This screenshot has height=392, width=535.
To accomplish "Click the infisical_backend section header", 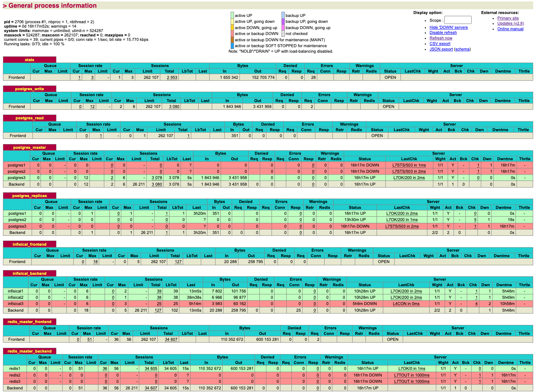I will [x=29, y=273].
